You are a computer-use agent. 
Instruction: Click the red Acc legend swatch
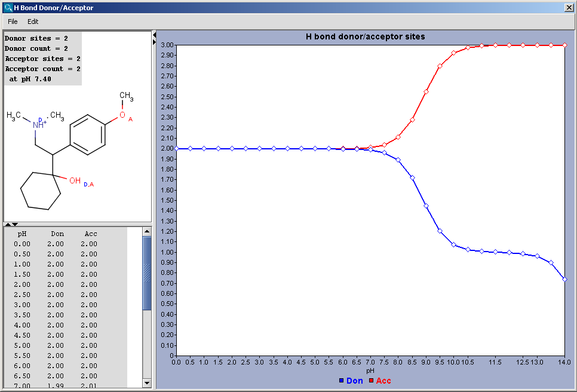pos(371,381)
